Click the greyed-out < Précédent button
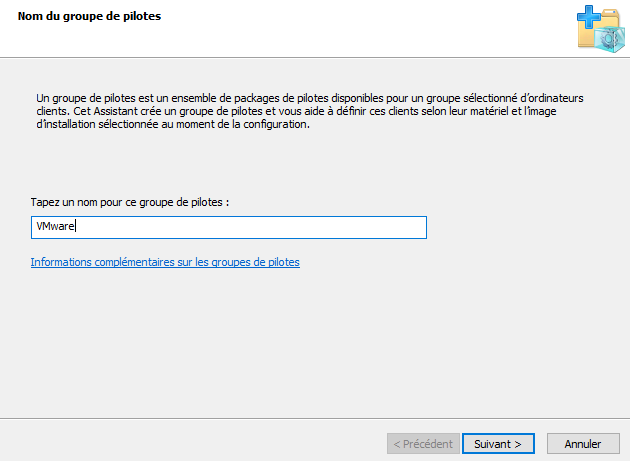 [x=423, y=444]
